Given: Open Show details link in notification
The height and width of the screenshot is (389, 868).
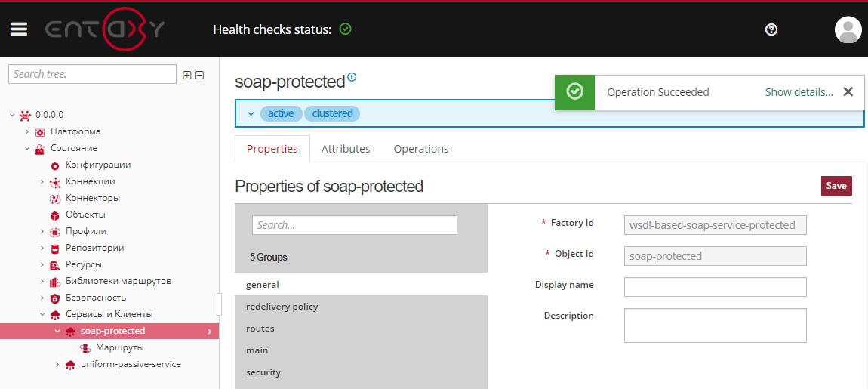Looking at the screenshot, I should (799, 92).
